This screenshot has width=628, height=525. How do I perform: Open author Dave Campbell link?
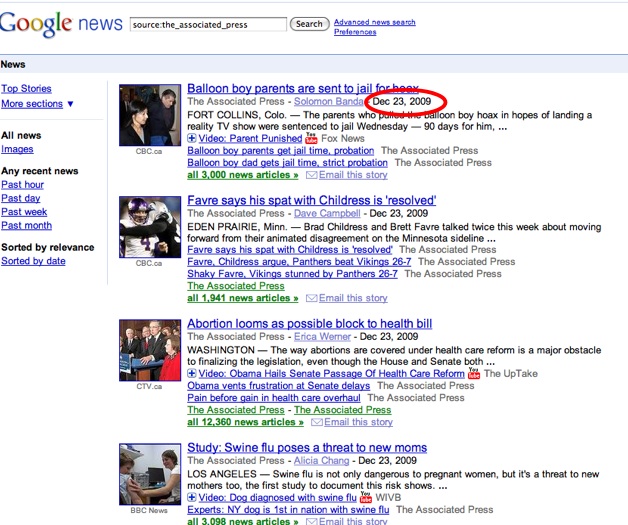327,213
